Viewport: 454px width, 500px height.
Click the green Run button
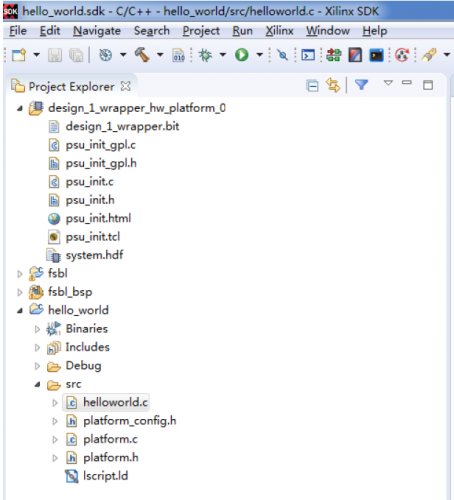[x=242, y=55]
